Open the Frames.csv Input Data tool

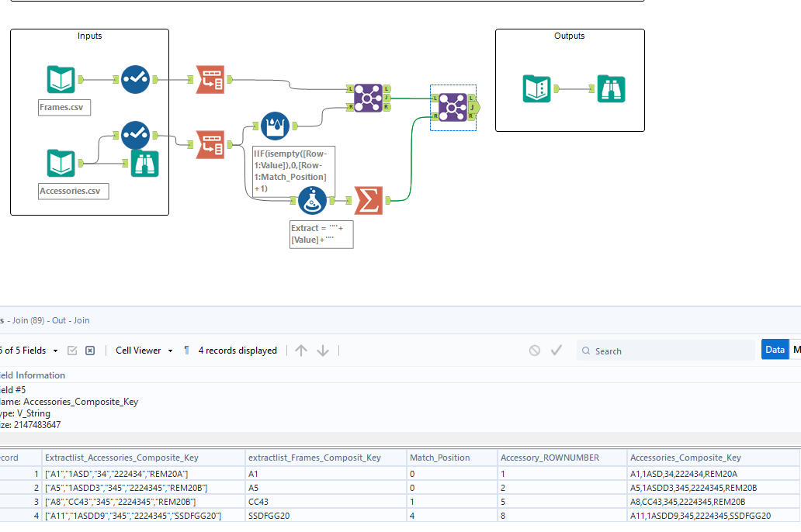pos(61,79)
